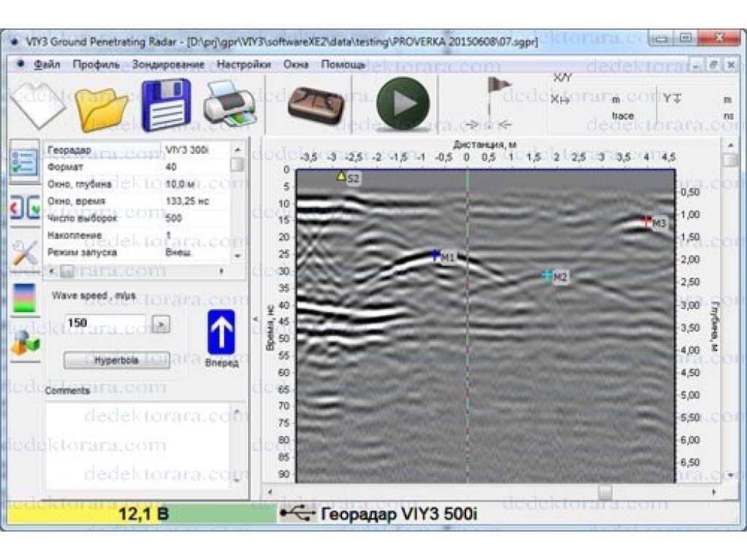Open the Настройки menu

[244, 64]
